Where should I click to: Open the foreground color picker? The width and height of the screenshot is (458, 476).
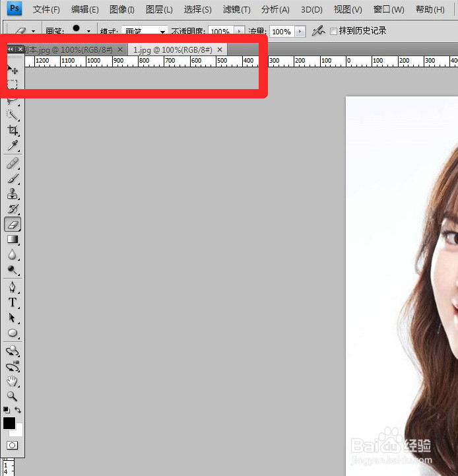pyautogui.click(x=9, y=423)
